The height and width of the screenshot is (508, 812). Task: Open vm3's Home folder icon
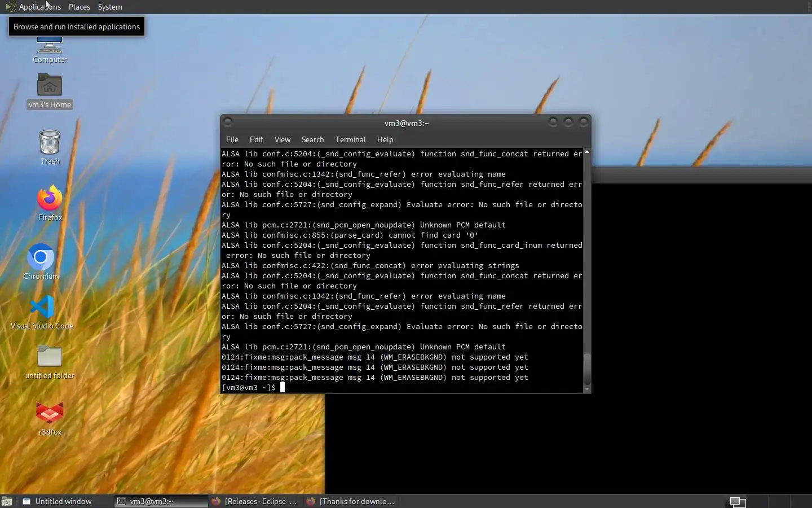click(x=50, y=91)
